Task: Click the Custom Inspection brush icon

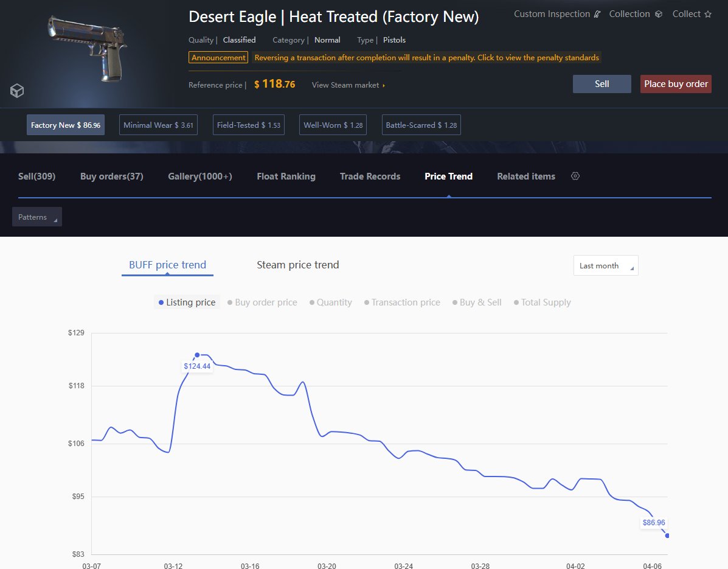Action: point(597,15)
